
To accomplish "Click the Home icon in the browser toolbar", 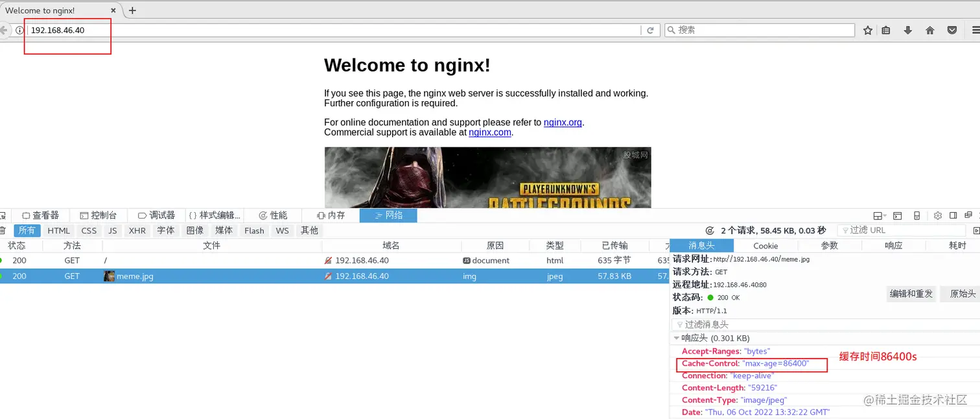I will (929, 30).
